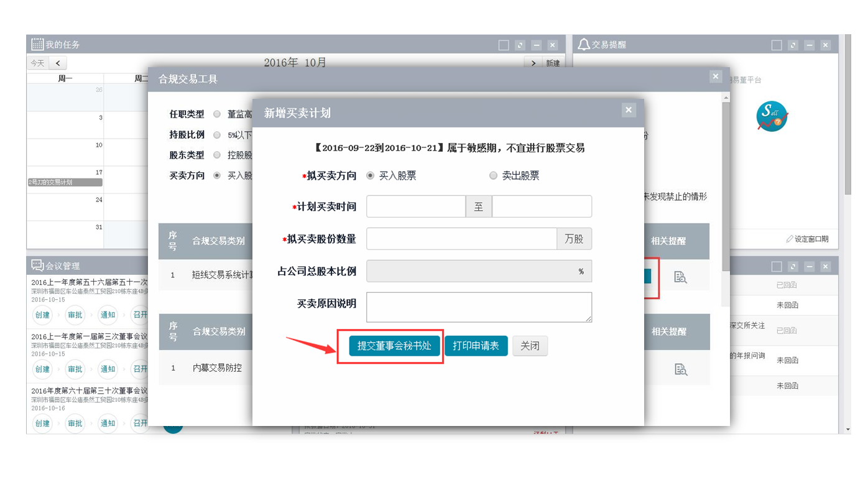Open document-search icon in 短线交易 row
Image resolution: width=868 pixels, height=477 pixels.
tap(680, 277)
